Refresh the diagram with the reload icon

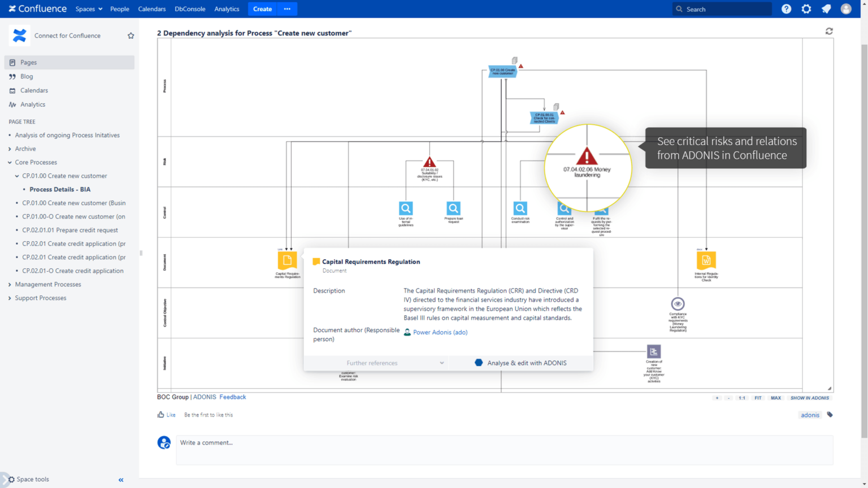coord(829,31)
